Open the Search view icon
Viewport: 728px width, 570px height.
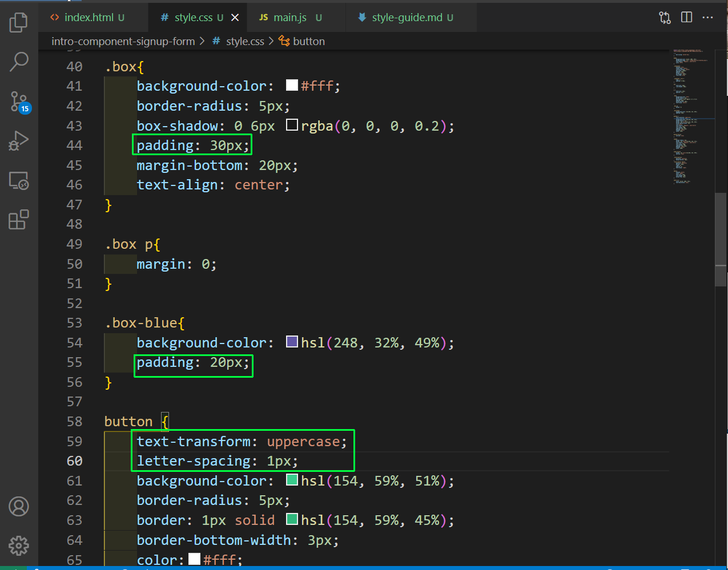pos(19,62)
